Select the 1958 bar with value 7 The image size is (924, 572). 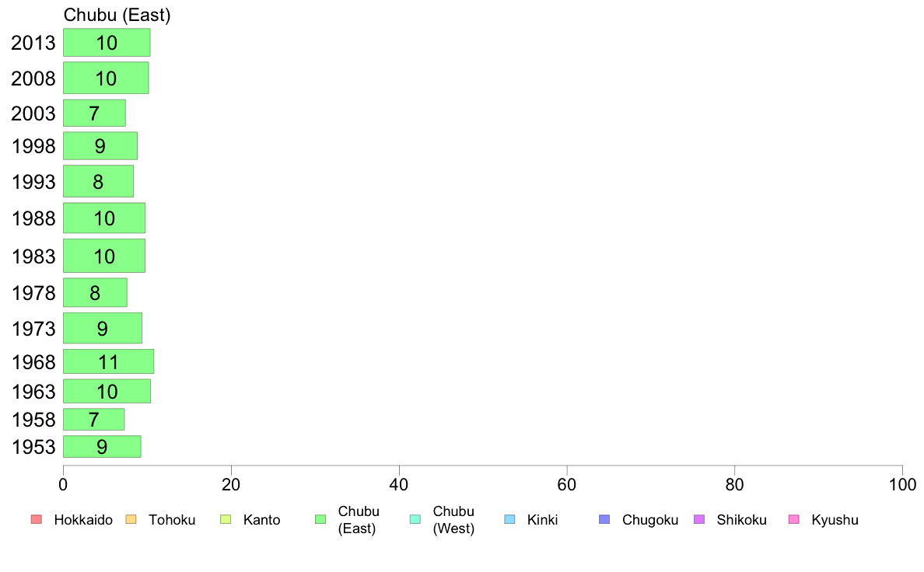pyautogui.click(x=93, y=420)
